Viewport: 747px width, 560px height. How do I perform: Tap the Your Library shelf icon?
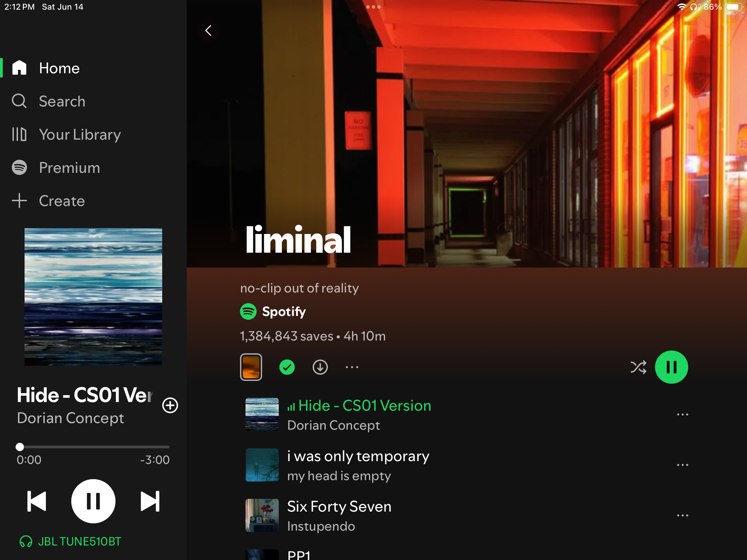19,134
